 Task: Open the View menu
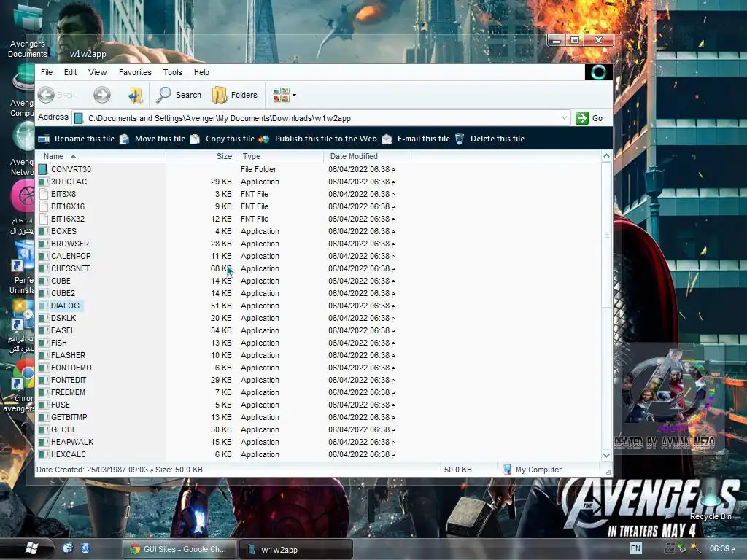click(97, 72)
